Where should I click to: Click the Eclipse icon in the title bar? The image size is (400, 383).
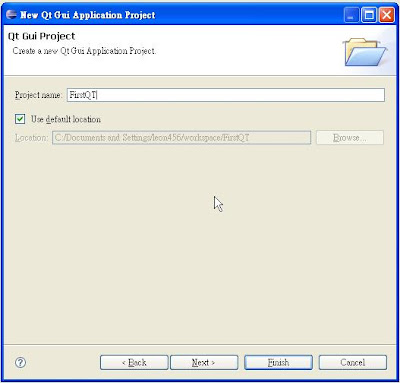point(11,15)
